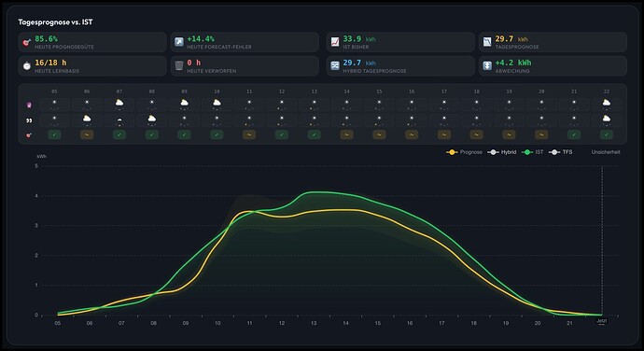Click the 16/18 h Lernbasis value
Screen dimensions: 644x351
tap(50, 63)
